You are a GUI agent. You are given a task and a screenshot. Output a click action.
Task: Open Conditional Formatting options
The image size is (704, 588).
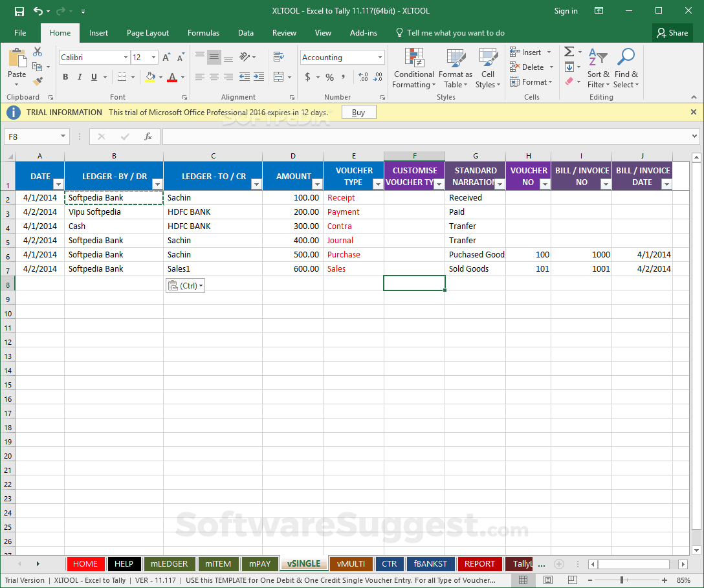(413, 68)
